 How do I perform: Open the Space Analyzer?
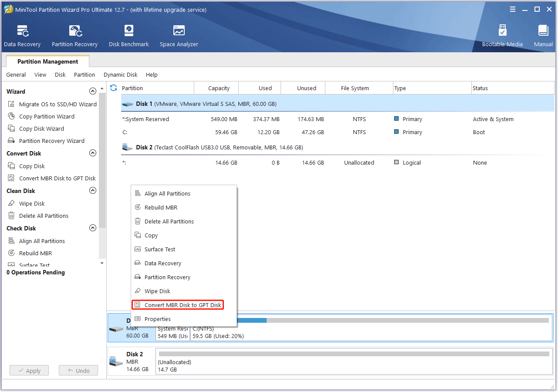[x=179, y=34]
